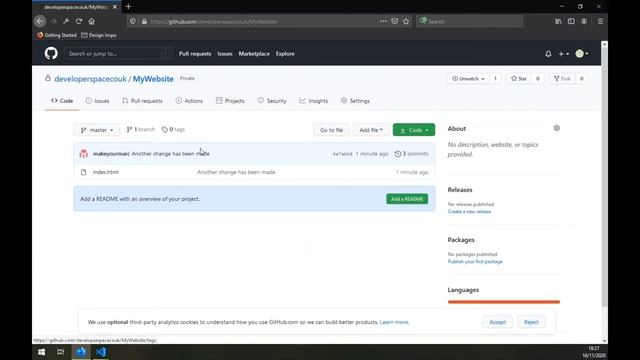Viewport: 640px width, 360px height.
Task: Open the Firefox hamburger menu
Action: (x=600, y=21)
